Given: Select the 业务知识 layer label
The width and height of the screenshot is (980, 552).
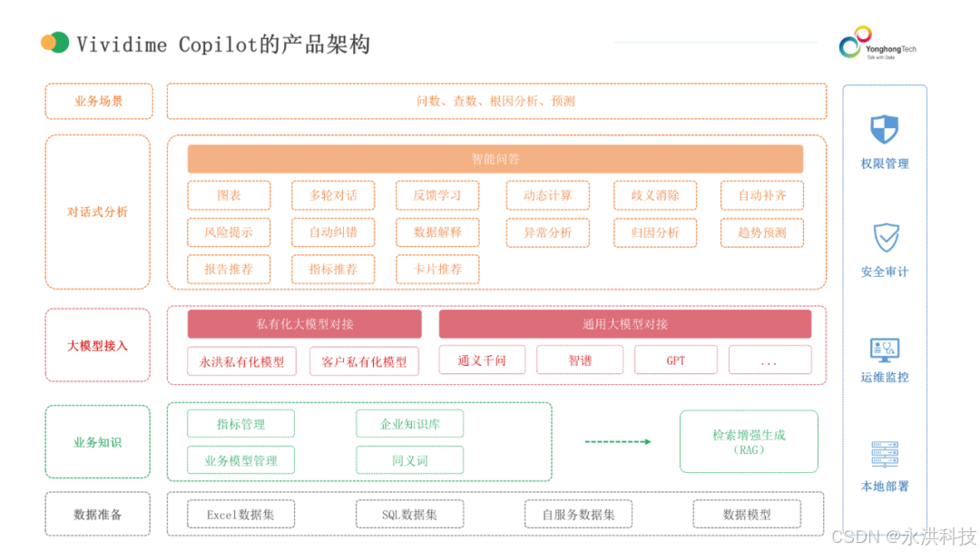Looking at the screenshot, I should pos(97,443).
